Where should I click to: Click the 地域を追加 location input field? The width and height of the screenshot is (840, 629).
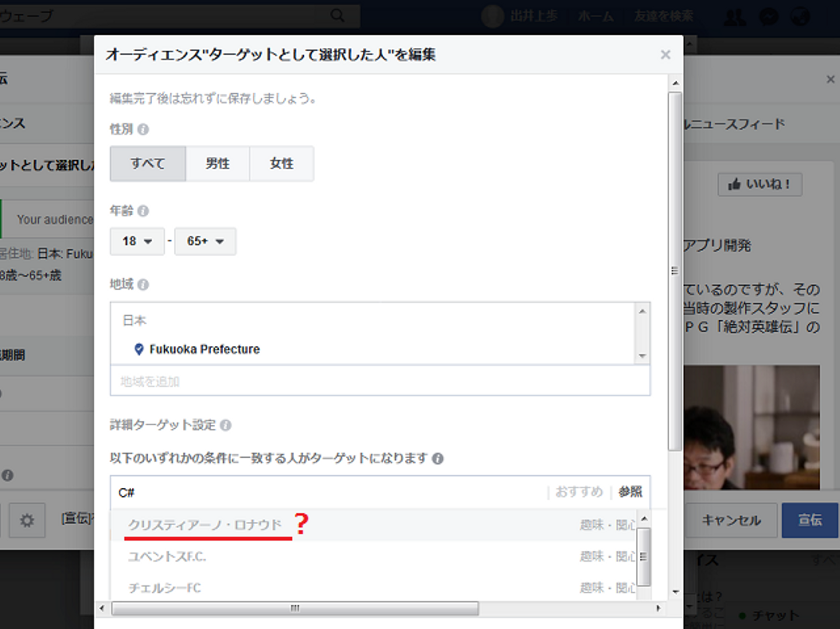click(380, 381)
